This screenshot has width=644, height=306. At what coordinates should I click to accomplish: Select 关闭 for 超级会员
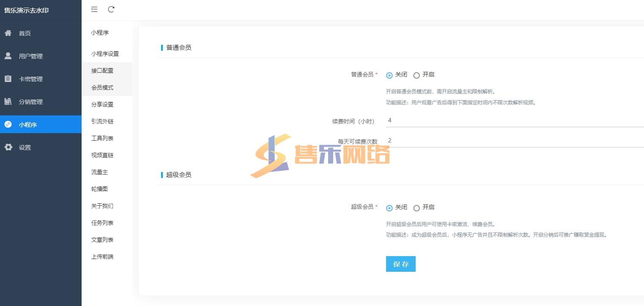point(389,208)
